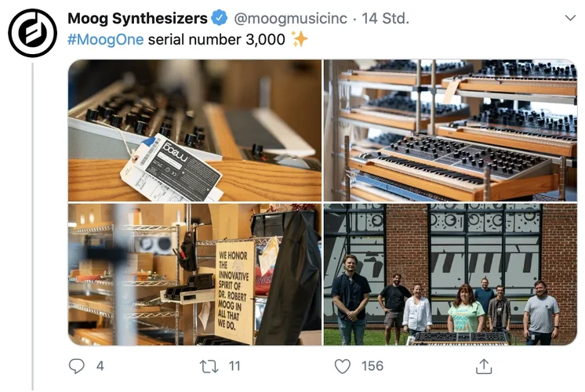The width and height of the screenshot is (585, 392).
Task: Expand the tweet options chevron
Action: tap(570, 17)
